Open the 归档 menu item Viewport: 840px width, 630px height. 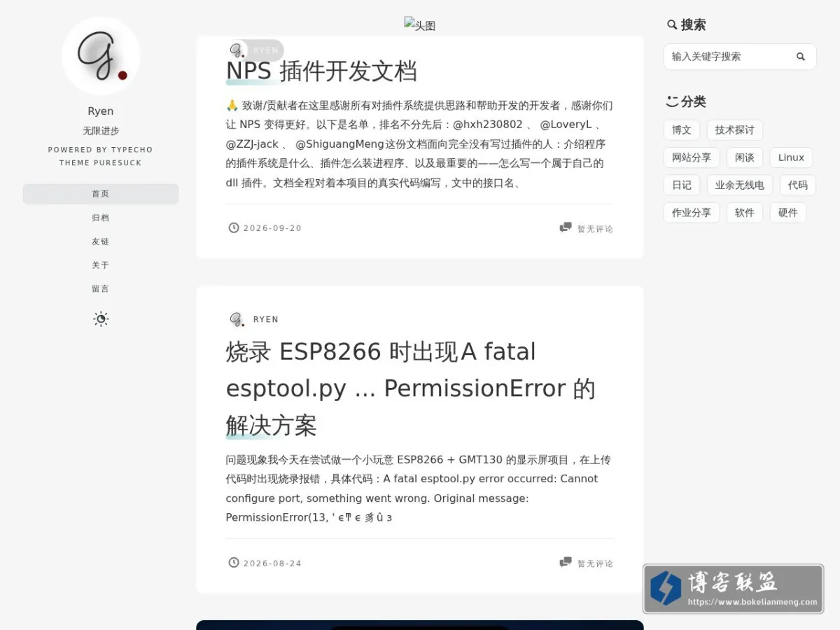pos(101,218)
